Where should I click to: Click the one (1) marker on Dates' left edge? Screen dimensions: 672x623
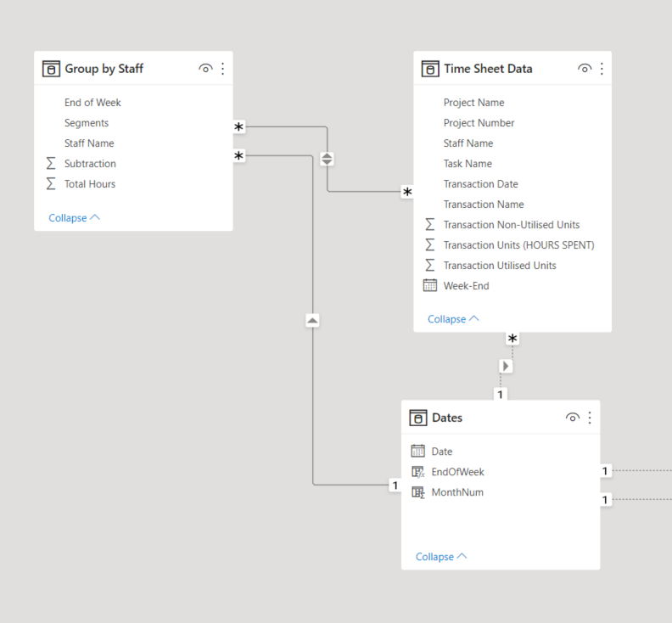point(395,485)
